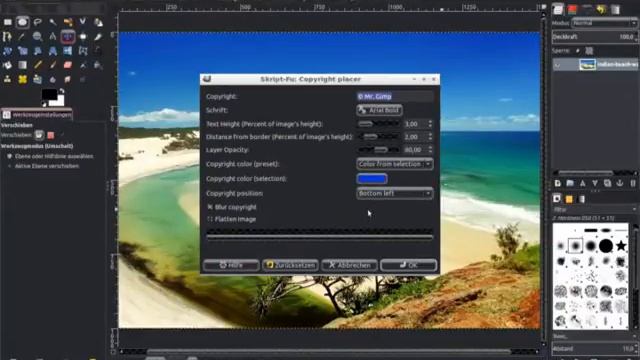Open the Modus layer mode dropdown
This screenshot has width=640, height=360.
(x=604, y=23)
